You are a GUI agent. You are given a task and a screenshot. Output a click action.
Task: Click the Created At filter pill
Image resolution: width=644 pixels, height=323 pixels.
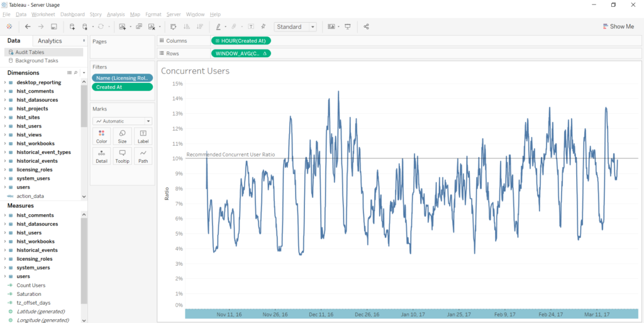pos(122,87)
